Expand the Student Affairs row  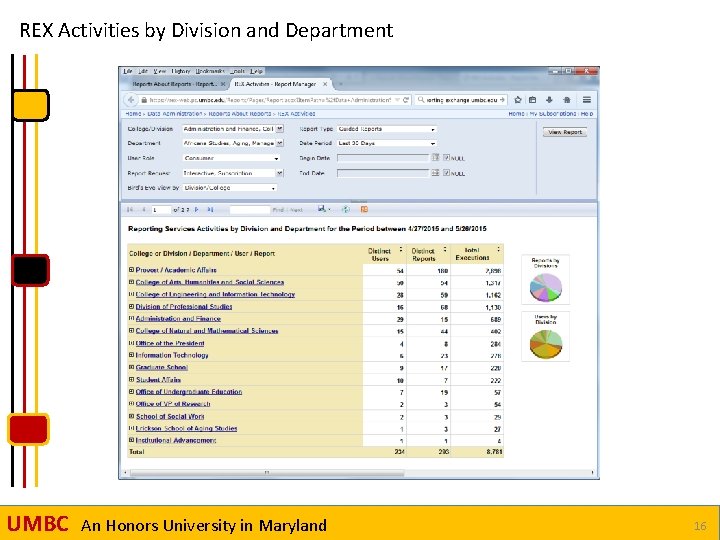[131, 379]
